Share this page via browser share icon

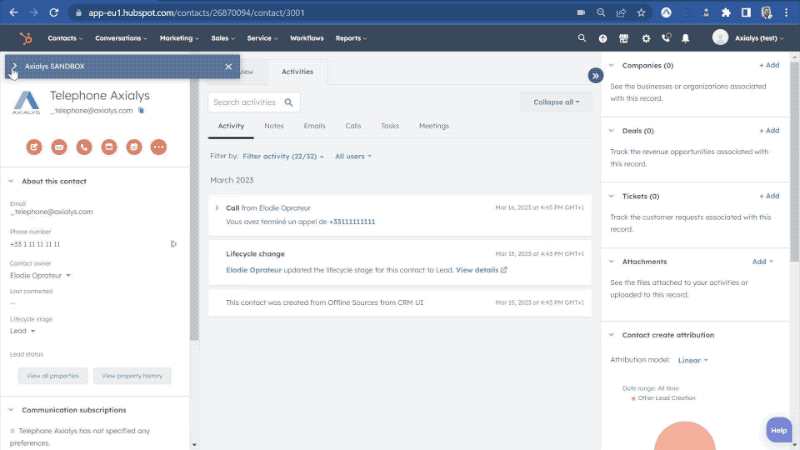[x=621, y=13]
